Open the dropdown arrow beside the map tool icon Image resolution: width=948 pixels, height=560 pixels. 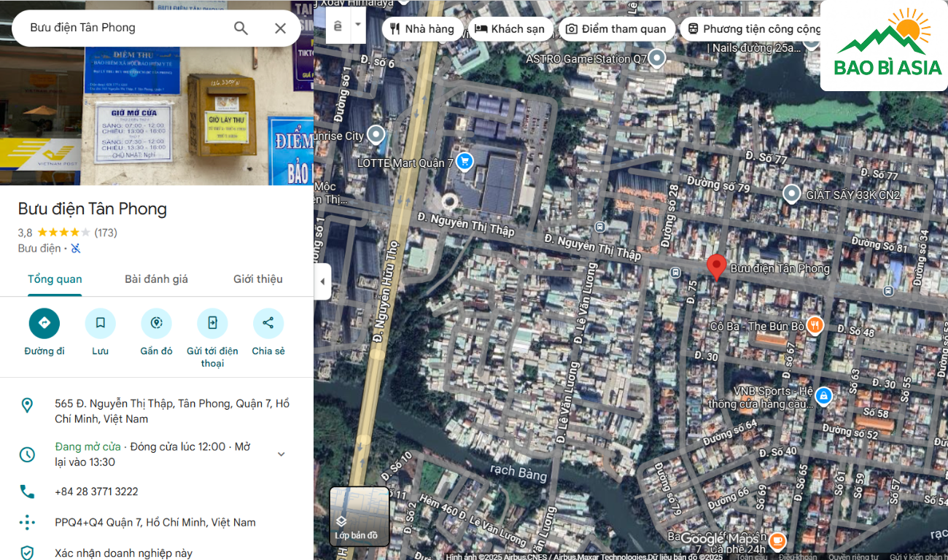(357, 24)
